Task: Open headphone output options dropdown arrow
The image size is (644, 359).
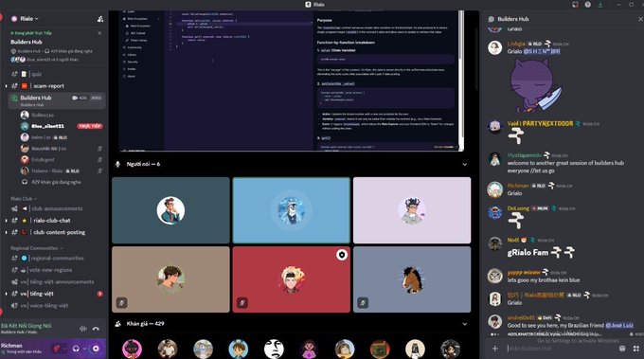Action: (84, 349)
